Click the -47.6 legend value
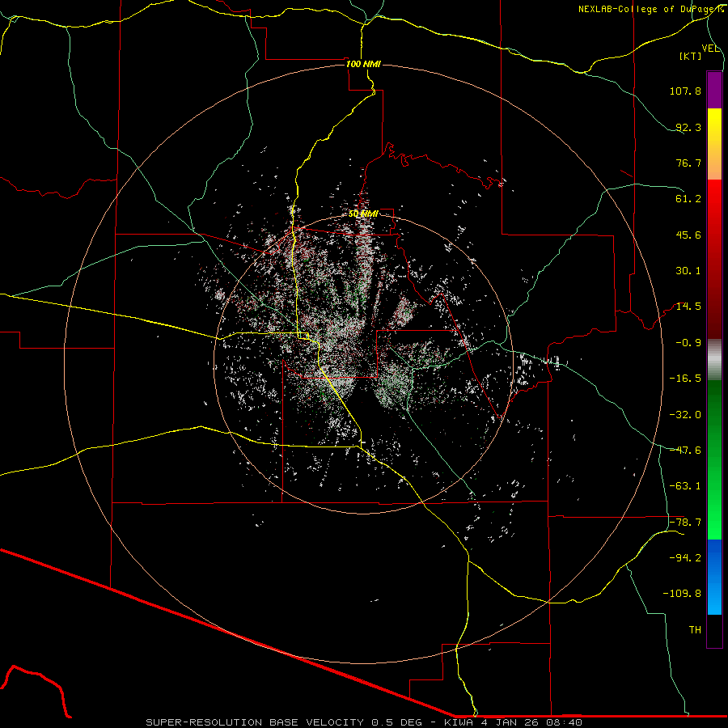Viewport: 728px width, 728px height. pos(685,451)
